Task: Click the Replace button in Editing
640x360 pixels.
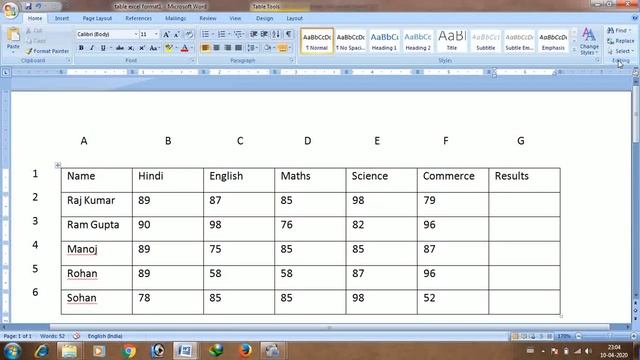Action: point(620,41)
